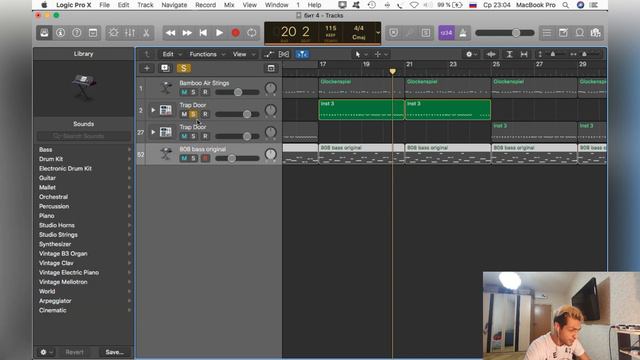Click the horizontal auto zoom button
The width and height of the screenshot is (640, 360).
click(x=524, y=54)
